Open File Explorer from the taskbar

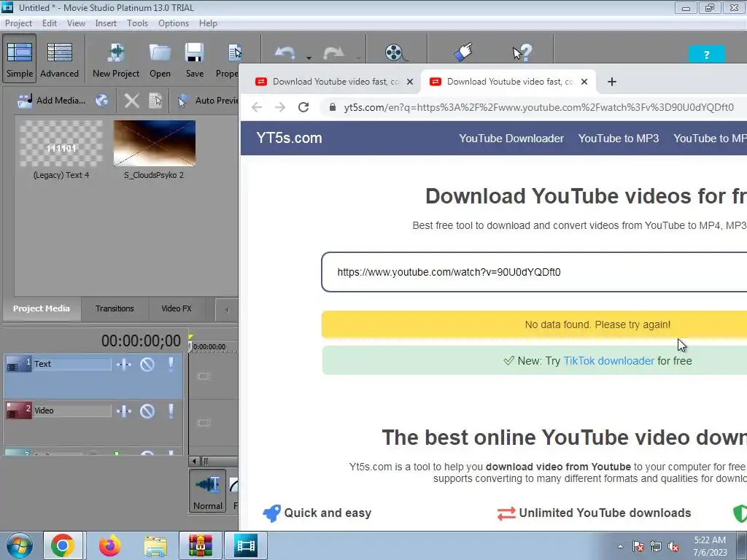click(156, 547)
